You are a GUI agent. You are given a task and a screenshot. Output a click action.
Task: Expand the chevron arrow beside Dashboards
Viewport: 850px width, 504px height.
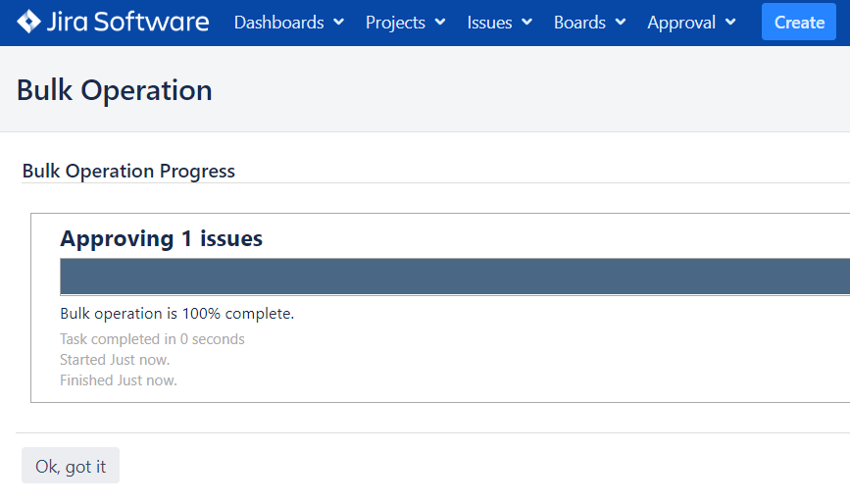pyautogui.click(x=339, y=22)
